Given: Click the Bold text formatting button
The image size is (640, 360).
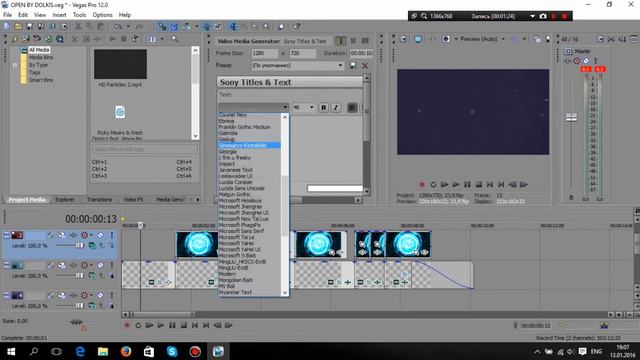Looking at the screenshot, I should click(323, 107).
